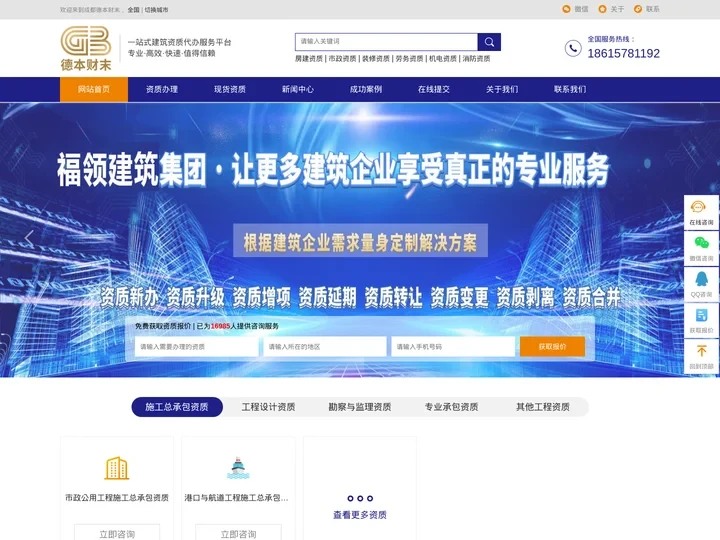
Task: Click the 请输入手机号码 field
Action: pos(453,347)
